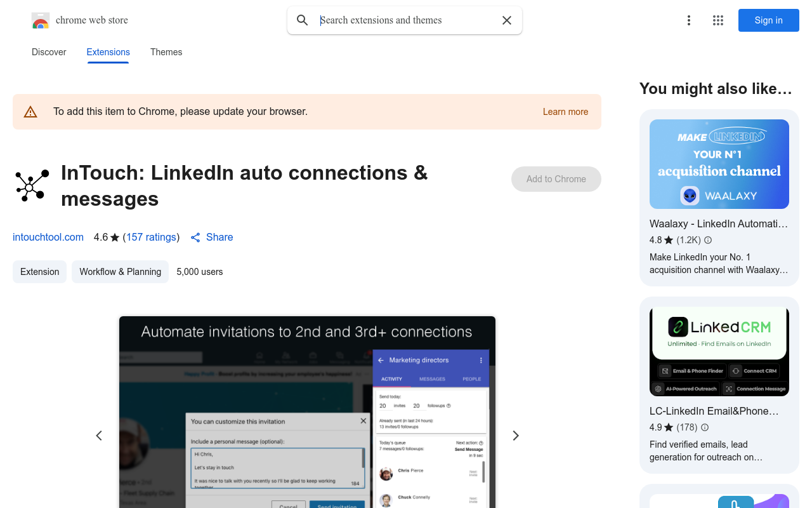Switch to the Discover tab
812x508 pixels.
(49, 52)
